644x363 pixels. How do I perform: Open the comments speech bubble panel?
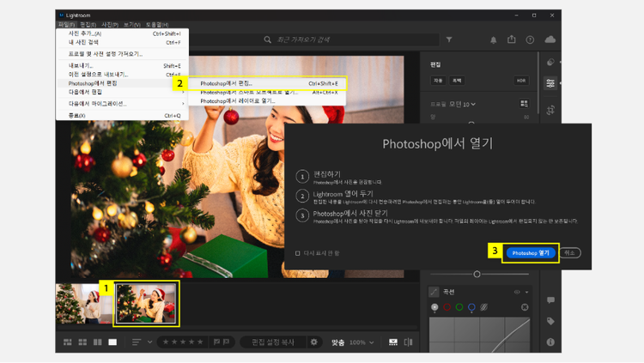click(550, 300)
